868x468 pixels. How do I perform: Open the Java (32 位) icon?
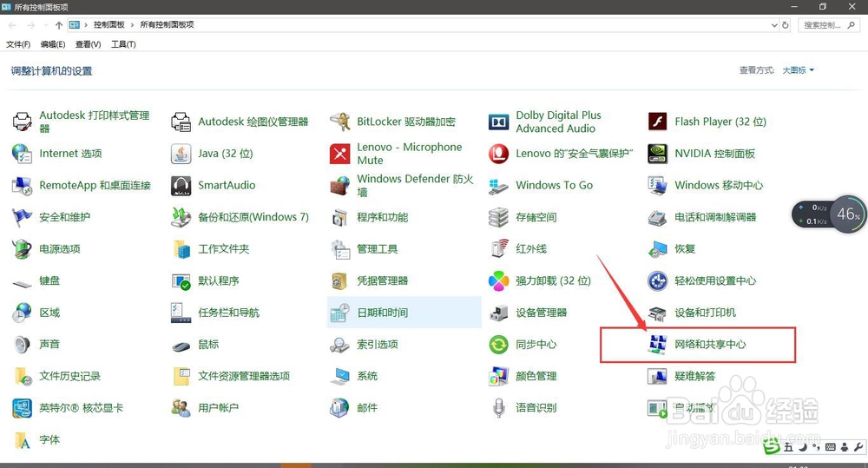[x=181, y=154]
